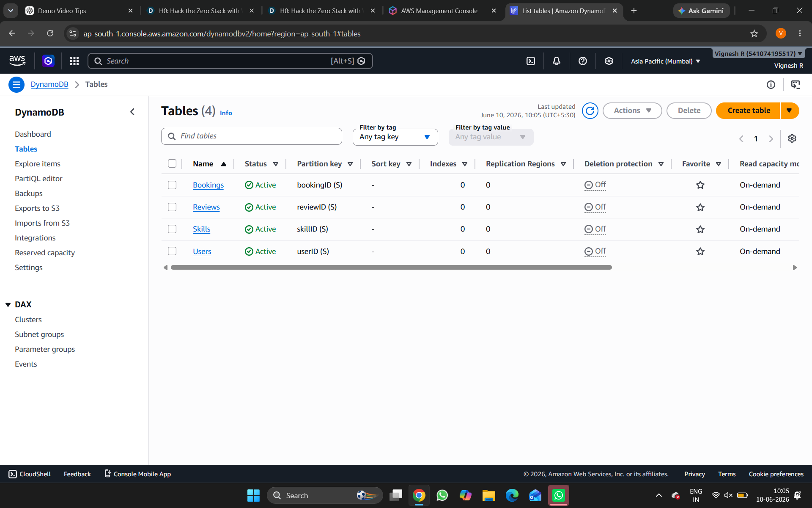Open the AWS help question icon
The image size is (812, 508).
point(583,61)
